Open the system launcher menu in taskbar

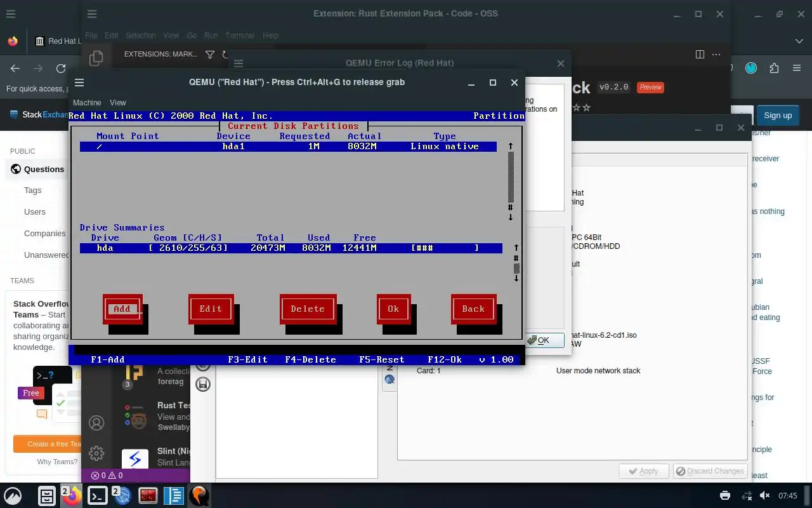point(13,495)
